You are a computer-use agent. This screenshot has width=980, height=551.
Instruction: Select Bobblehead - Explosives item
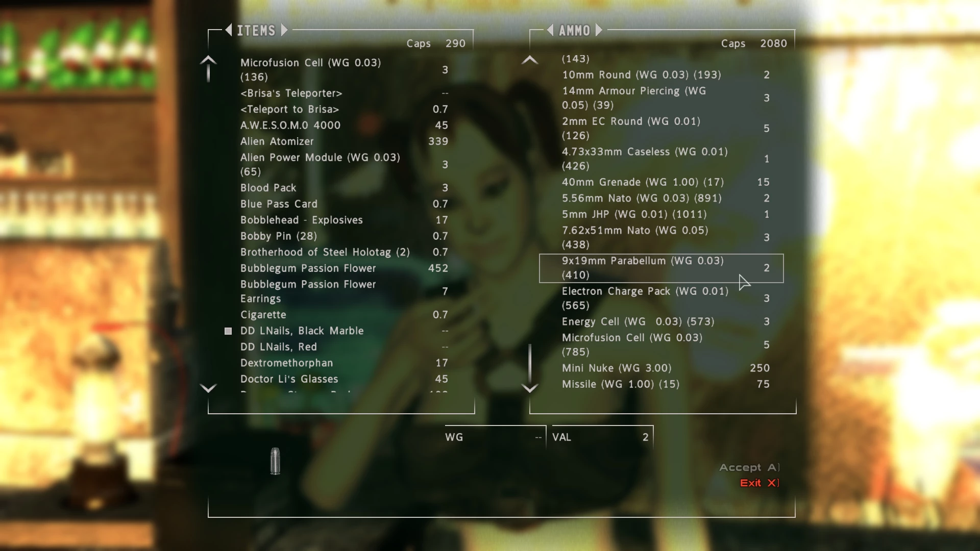[x=345, y=220]
